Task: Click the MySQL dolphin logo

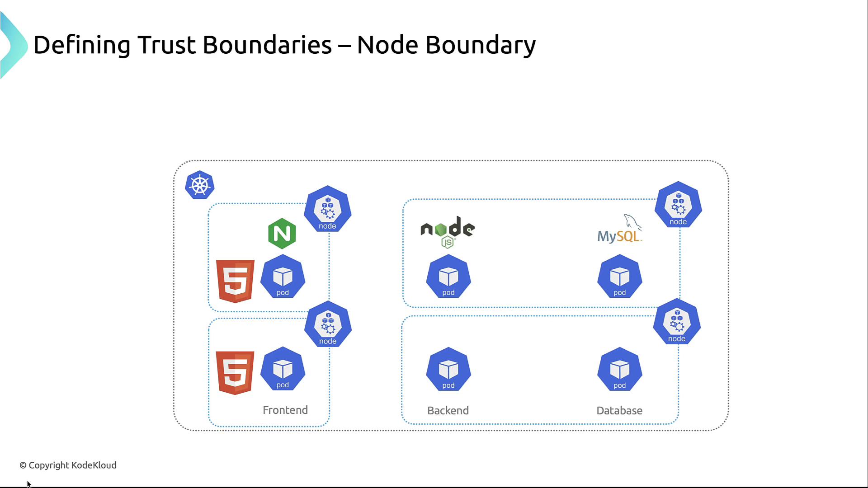Action: point(620,230)
